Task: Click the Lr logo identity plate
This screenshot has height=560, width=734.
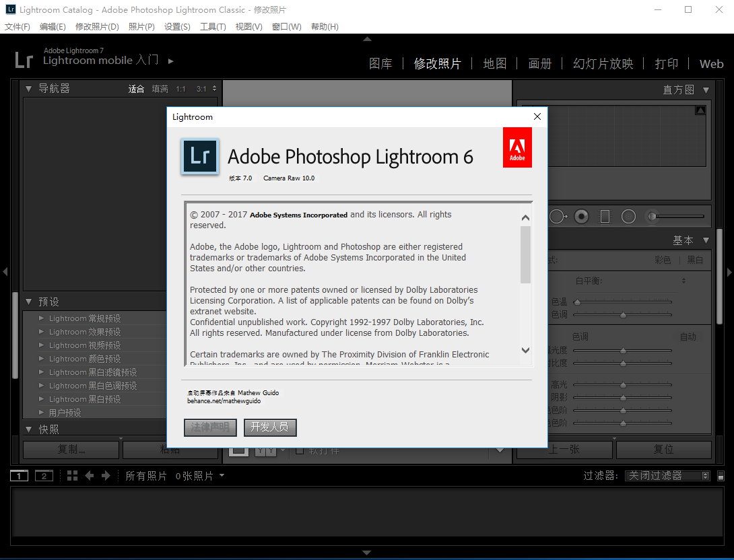Action: (24, 60)
